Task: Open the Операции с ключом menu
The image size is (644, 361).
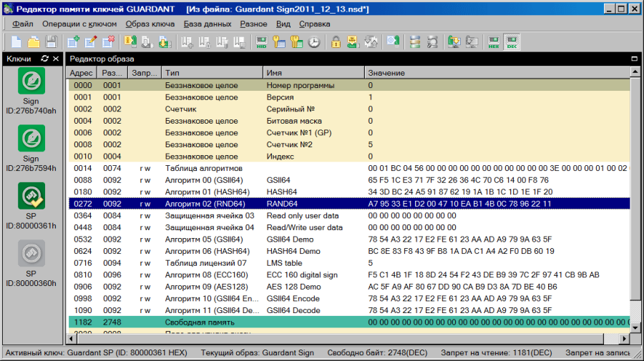Action: click(79, 24)
